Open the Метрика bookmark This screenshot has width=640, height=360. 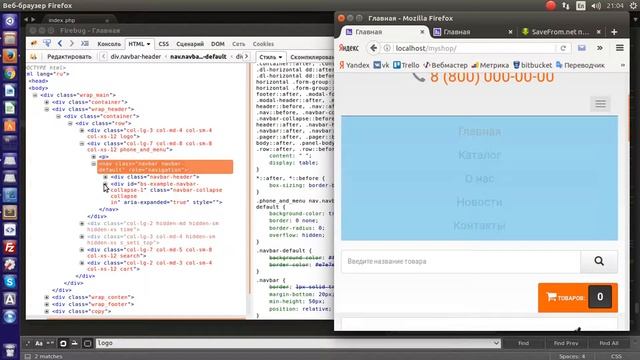point(490,65)
